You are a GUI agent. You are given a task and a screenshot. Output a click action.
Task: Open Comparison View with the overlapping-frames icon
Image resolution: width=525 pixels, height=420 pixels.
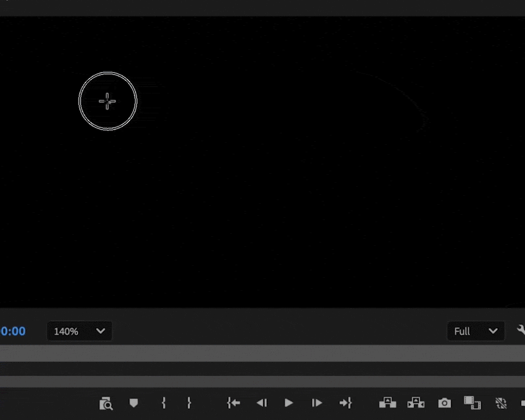472,403
